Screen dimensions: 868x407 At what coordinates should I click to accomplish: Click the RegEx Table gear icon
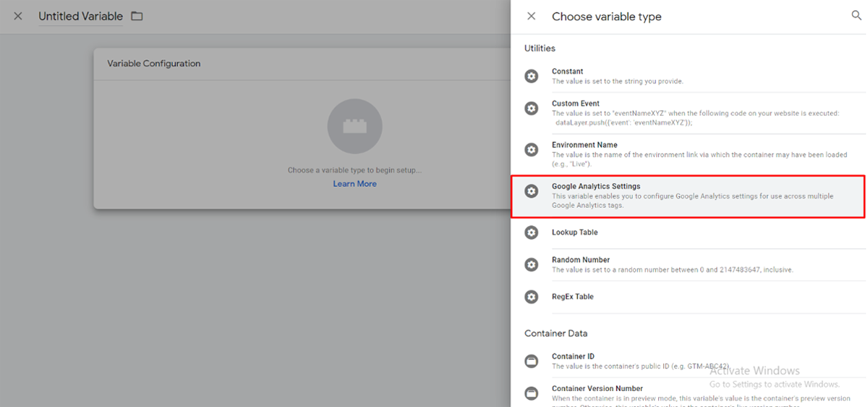tap(532, 297)
